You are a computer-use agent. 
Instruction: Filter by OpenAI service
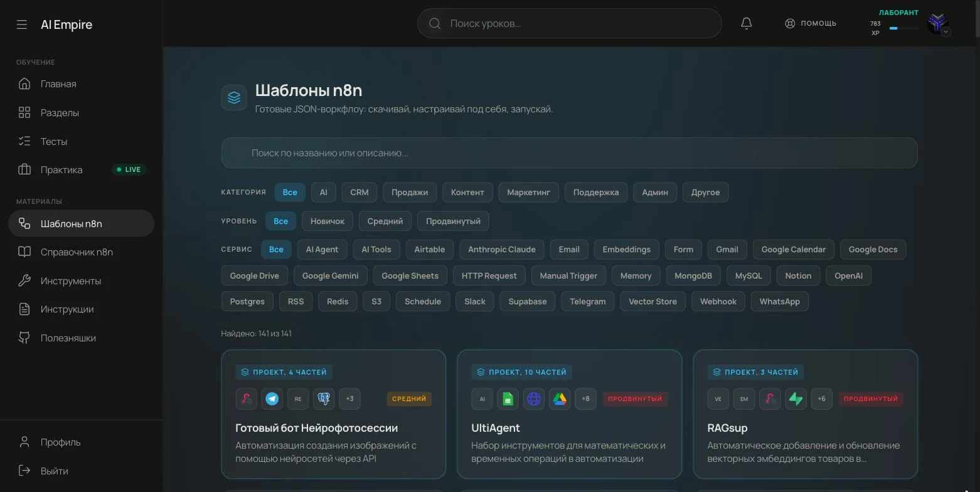[848, 275]
